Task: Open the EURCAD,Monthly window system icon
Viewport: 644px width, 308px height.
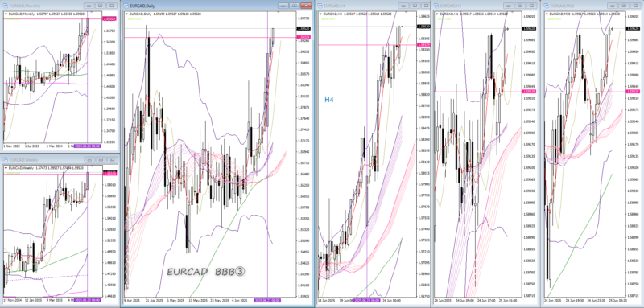Action: pyautogui.click(x=5, y=6)
